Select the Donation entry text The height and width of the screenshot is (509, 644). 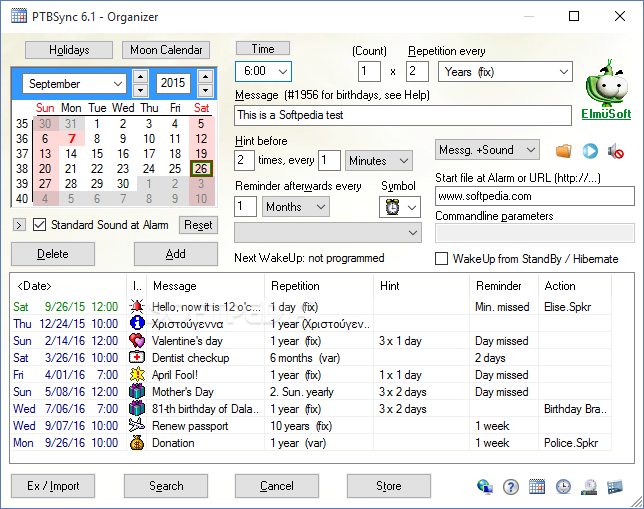click(x=173, y=443)
